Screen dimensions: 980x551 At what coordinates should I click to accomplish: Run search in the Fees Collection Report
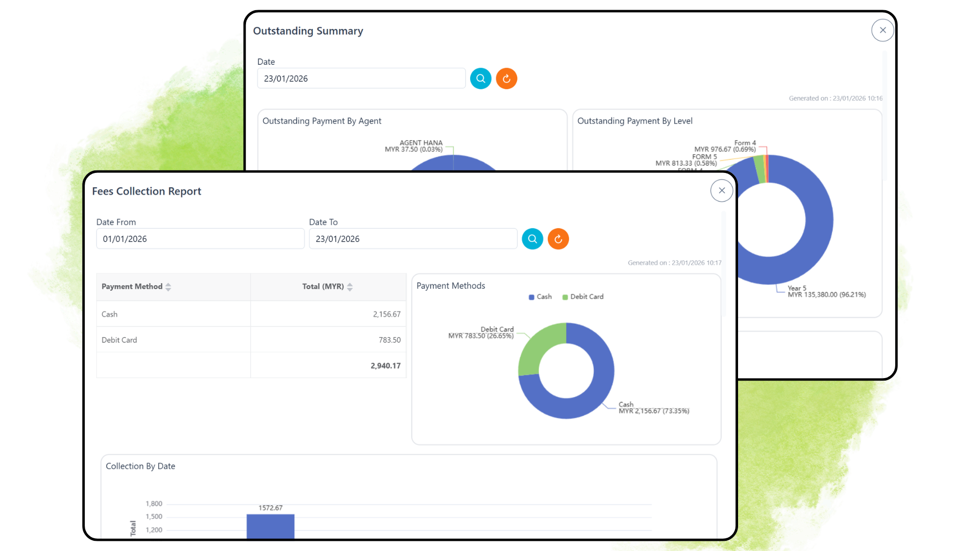[x=532, y=238]
